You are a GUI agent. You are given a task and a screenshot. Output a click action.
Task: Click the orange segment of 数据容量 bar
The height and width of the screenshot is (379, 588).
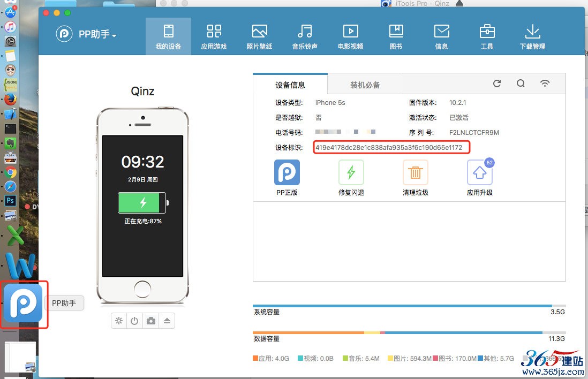coord(308,332)
